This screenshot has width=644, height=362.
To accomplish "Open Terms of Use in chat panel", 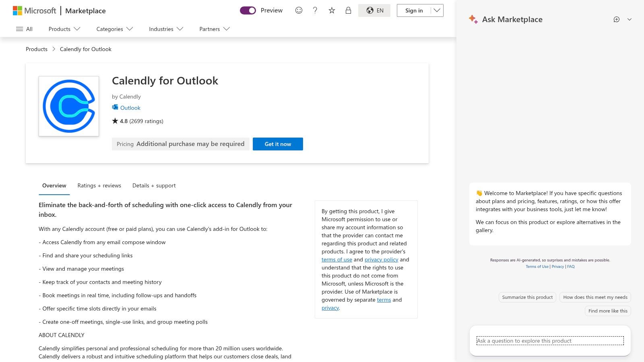I will (537, 267).
